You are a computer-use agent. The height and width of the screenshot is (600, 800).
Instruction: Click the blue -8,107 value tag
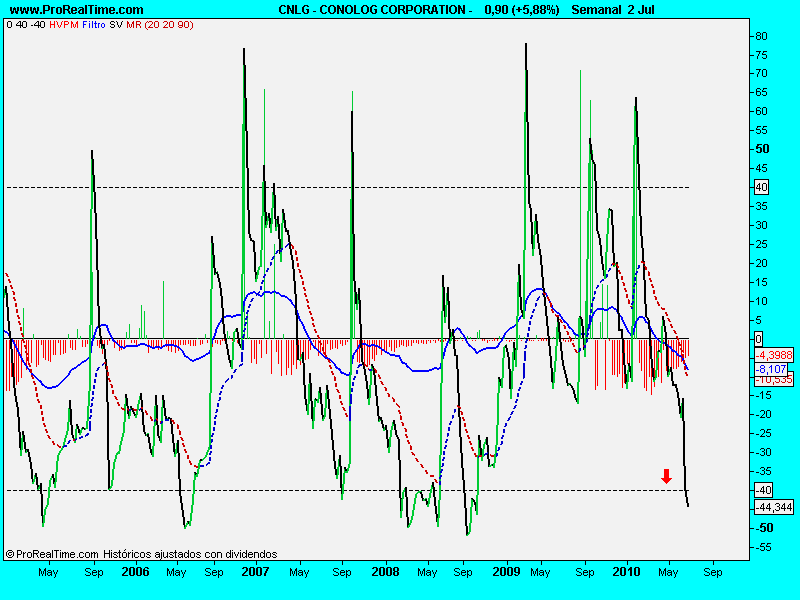(771, 369)
